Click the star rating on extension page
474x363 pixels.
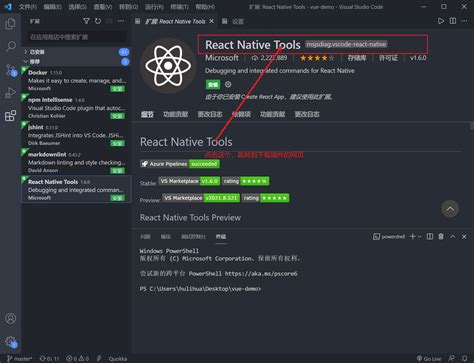click(317, 58)
